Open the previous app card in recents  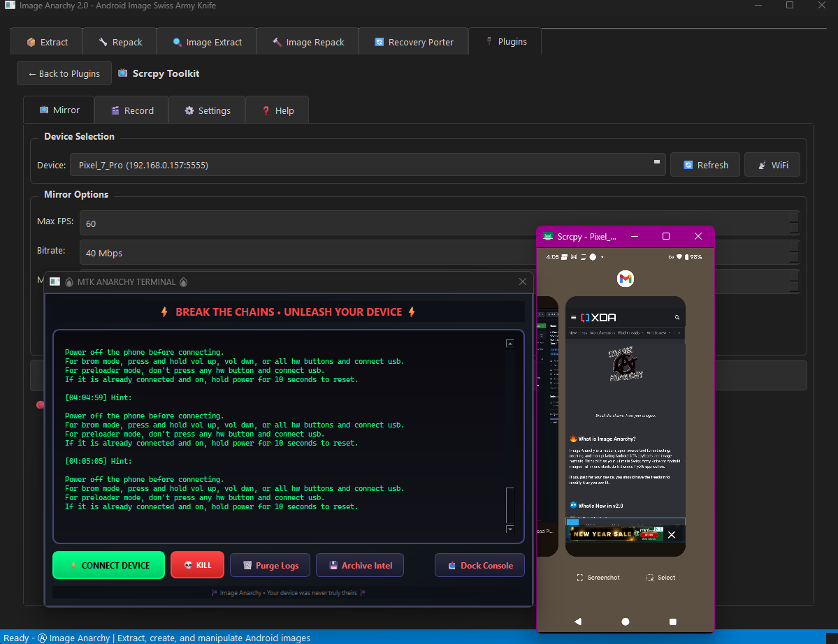547,427
